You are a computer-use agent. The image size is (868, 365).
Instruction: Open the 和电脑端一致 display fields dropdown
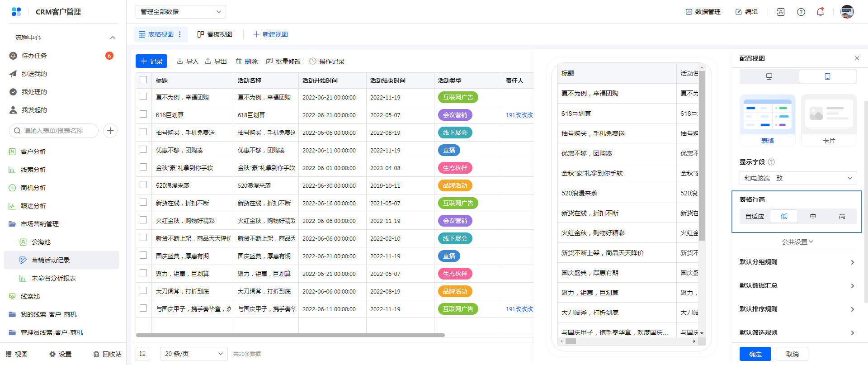point(798,178)
